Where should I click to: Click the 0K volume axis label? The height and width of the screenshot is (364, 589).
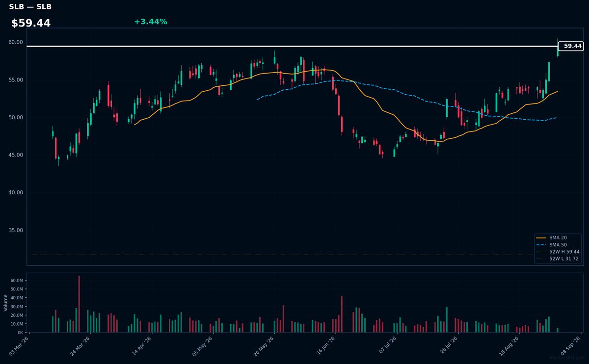point(20,333)
